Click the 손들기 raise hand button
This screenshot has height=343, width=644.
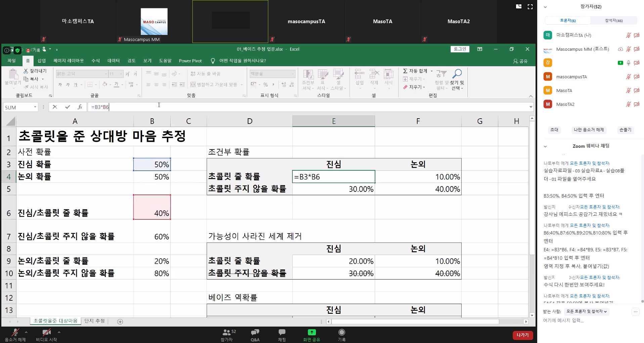625,130
